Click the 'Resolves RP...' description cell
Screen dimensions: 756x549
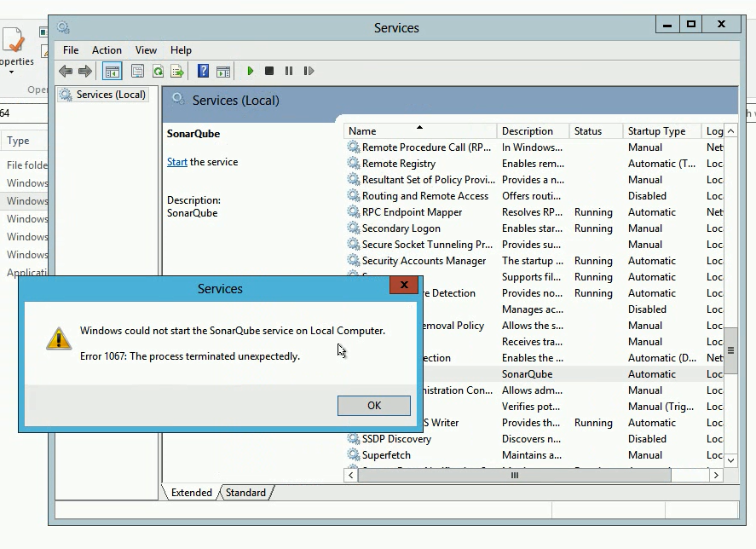[533, 212]
